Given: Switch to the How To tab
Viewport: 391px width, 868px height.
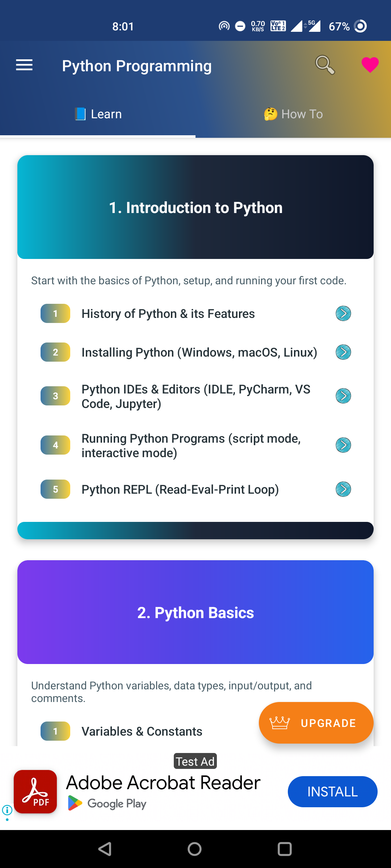Looking at the screenshot, I should click(x=293, y=114).
